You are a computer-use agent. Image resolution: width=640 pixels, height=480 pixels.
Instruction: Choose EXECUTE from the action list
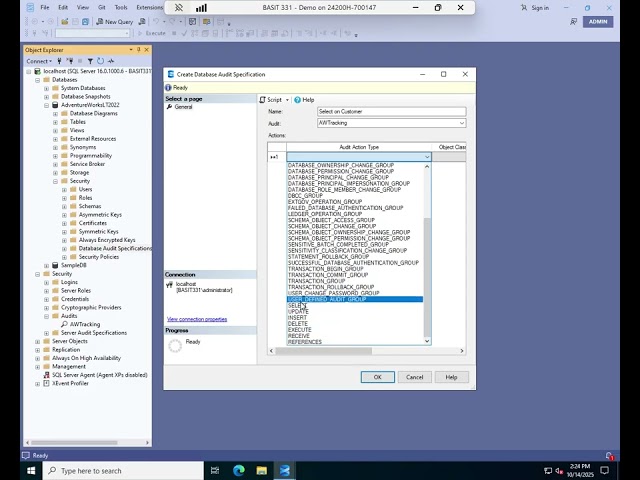click(x=355, y=330)
